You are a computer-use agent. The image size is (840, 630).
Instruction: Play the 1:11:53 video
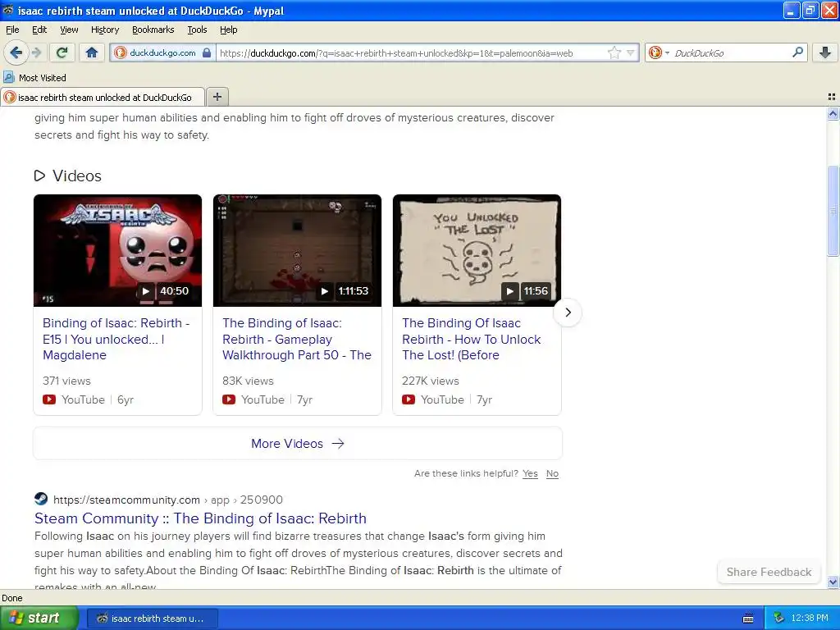tap(324, 291)
